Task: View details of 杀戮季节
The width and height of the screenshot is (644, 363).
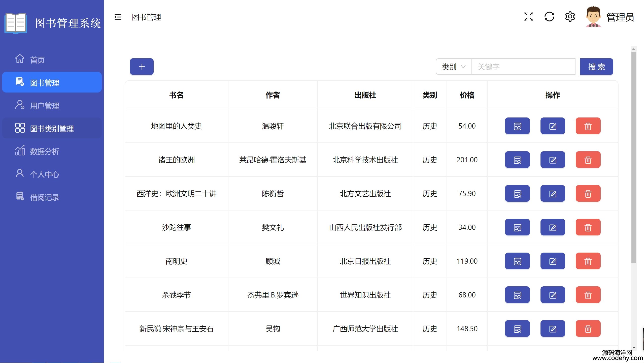Action: tap(517, 295)
